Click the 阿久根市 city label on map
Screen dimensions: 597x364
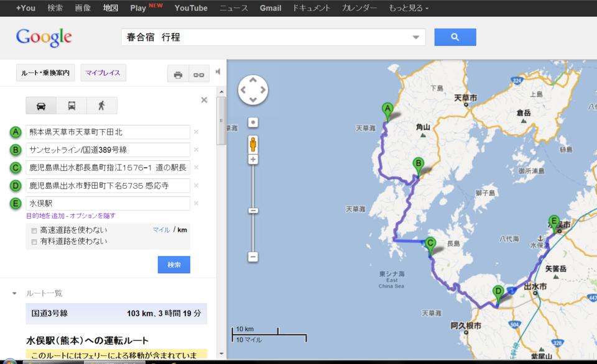pos(466,325)
